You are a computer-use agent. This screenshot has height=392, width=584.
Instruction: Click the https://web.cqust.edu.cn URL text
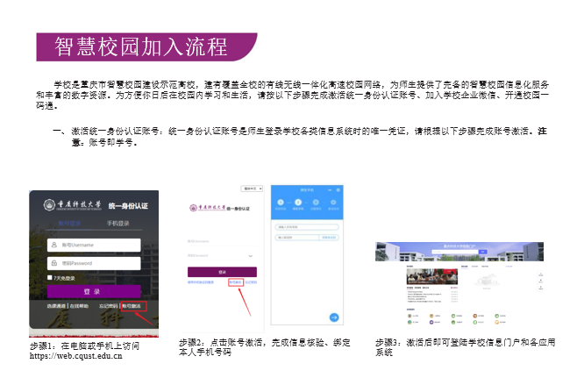[x=76, y=356]
